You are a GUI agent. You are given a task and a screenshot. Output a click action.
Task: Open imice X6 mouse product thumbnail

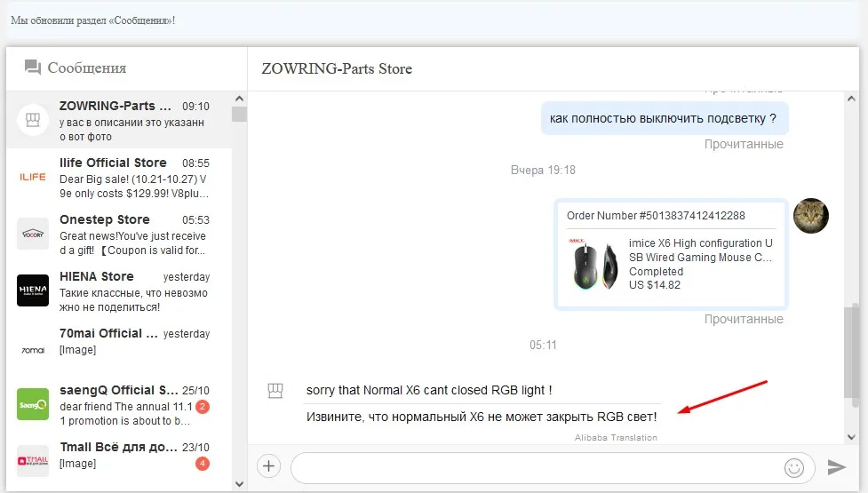(x=594, y=264)
